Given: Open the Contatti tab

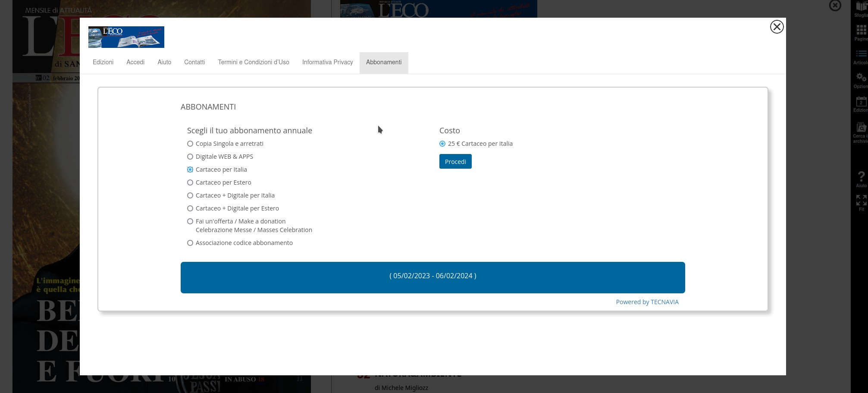Looking at the screenshot, I should coord(194,62).
